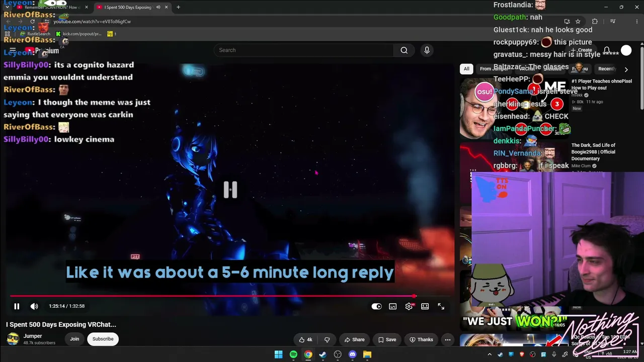644x362 pixels.
Task: Open the Chrome apps grid shortcut
Action: point(7,34)
